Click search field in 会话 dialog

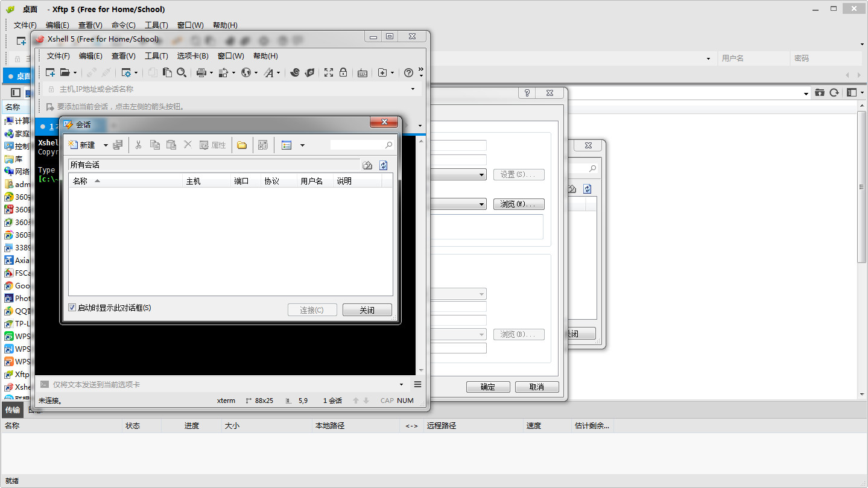coord(362,145)
